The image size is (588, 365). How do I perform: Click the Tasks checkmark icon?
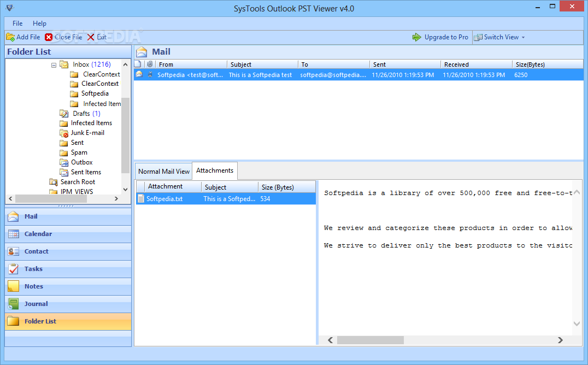pos(13,269)
